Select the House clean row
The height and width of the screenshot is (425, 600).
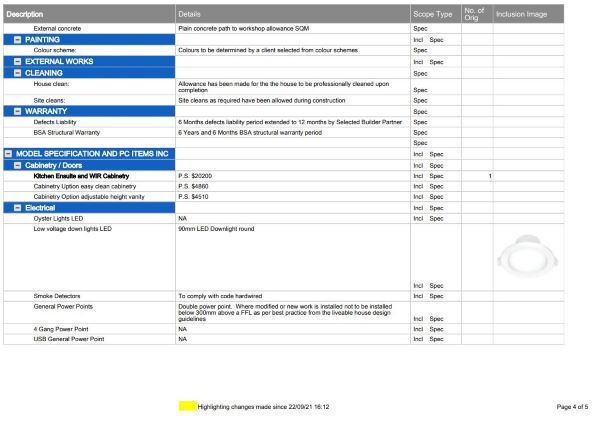(284, 87)
